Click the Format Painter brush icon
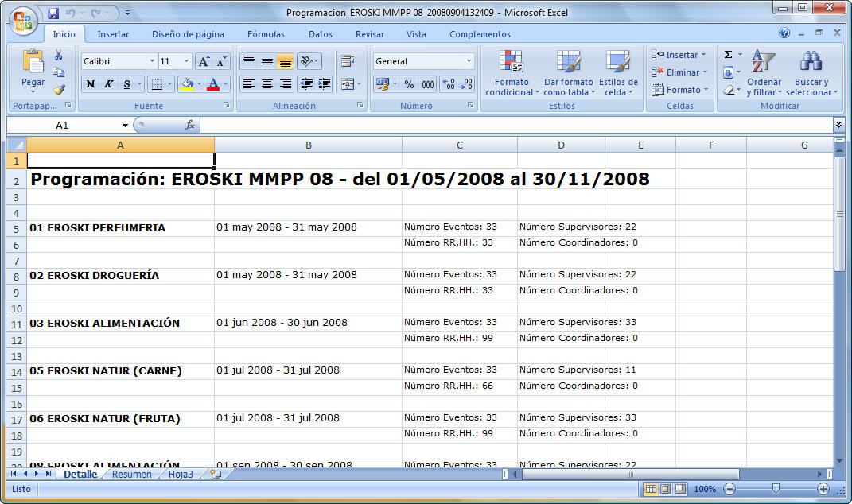 pos(59,90)
